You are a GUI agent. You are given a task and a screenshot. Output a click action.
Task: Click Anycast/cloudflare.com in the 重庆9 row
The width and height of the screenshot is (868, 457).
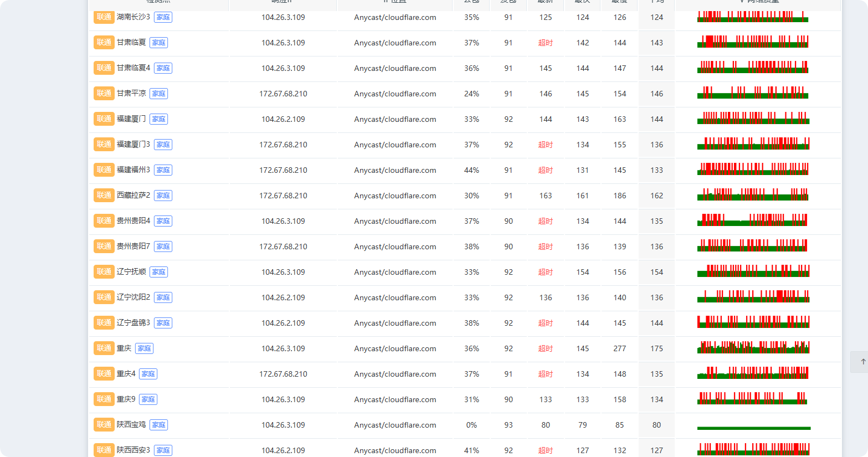point(395,399)
